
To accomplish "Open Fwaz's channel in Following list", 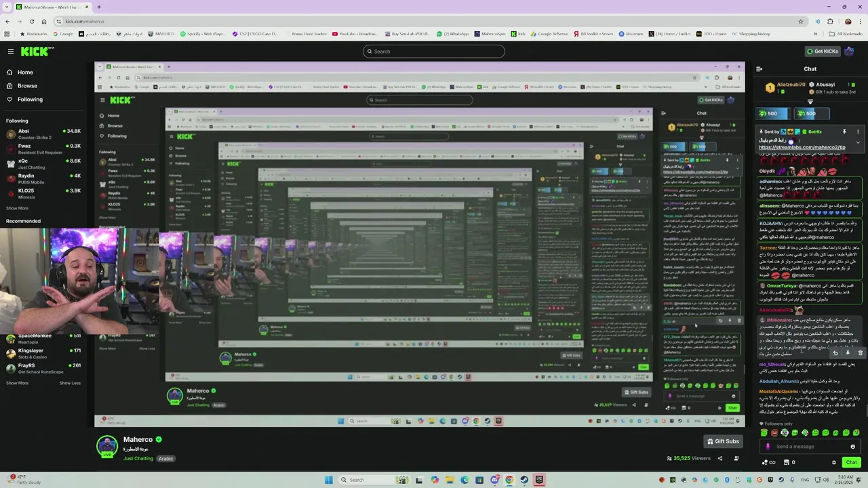I will click(x=43, y=148).
